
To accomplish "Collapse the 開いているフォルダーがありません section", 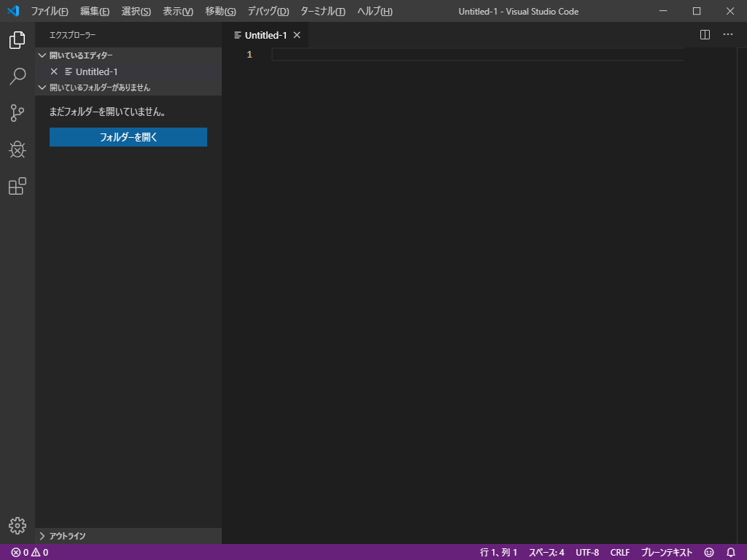I will pyautogui.click(x=128, y=87).
